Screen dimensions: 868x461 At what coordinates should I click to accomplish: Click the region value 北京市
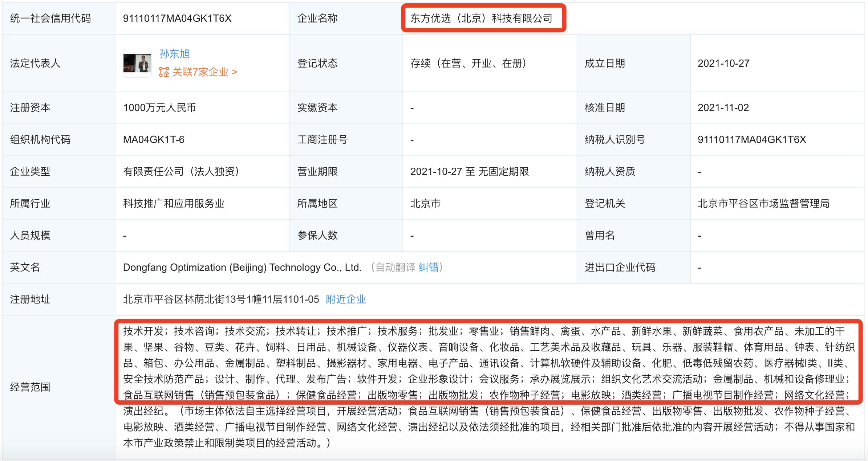pos(425,204)
